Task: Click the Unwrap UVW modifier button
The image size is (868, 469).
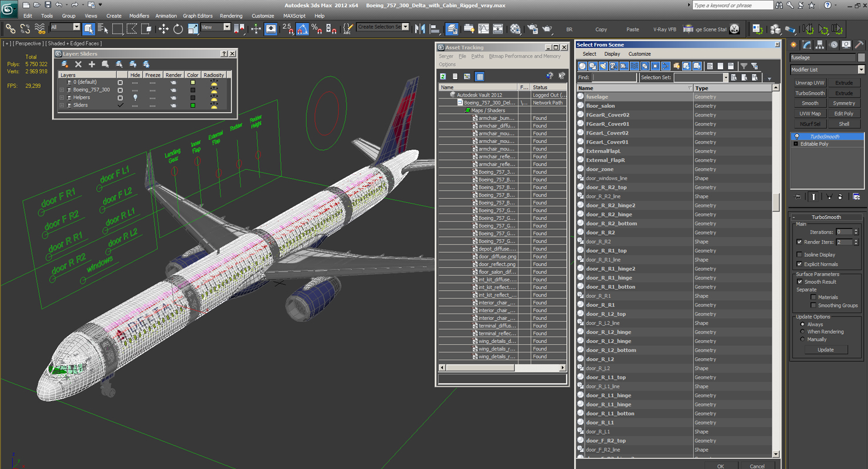Action: tap(810, 83)
